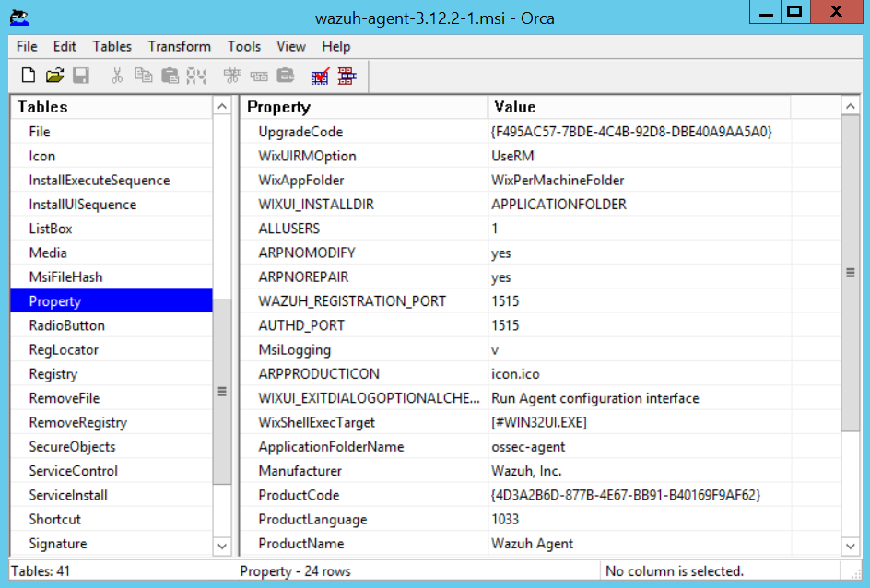Click the APPLICATIONFOLDER value
Image resolution: width=870 pixels, height=588 pixels.
[x=558, y=204]
